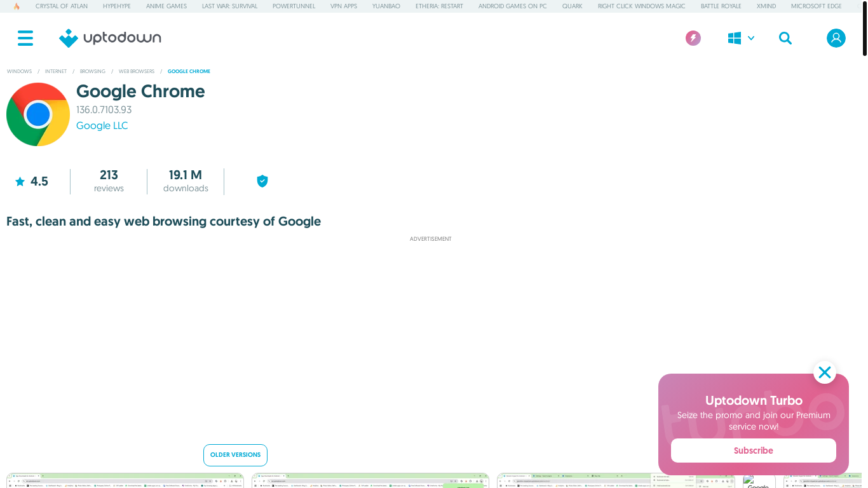Click the Uptodown Turbo popup heading

[x=754, y=400]
